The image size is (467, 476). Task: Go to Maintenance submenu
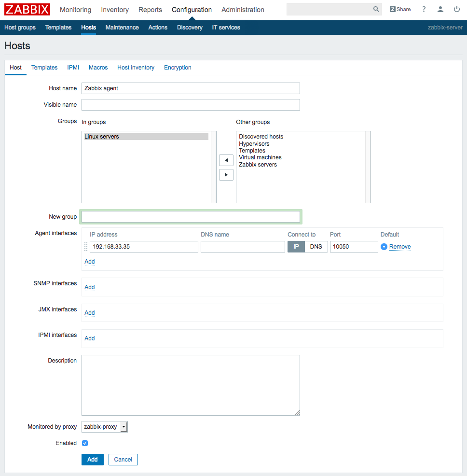coord(122,28)
